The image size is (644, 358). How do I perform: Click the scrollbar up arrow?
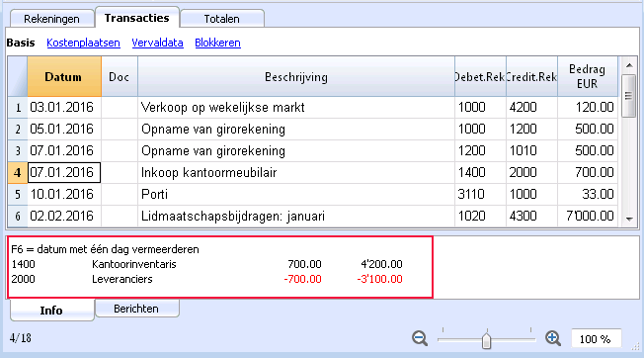(x=629, y=65)
